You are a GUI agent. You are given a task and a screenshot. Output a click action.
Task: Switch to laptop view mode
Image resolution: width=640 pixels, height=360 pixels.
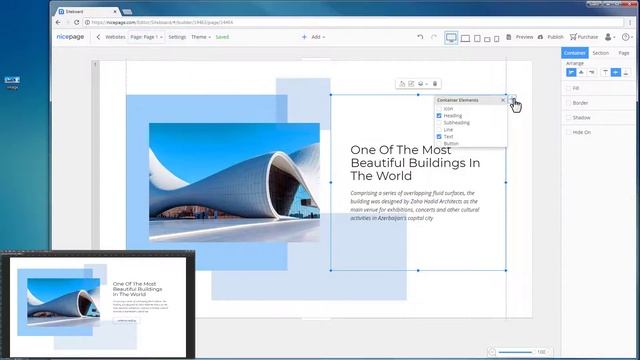(465, 38)
